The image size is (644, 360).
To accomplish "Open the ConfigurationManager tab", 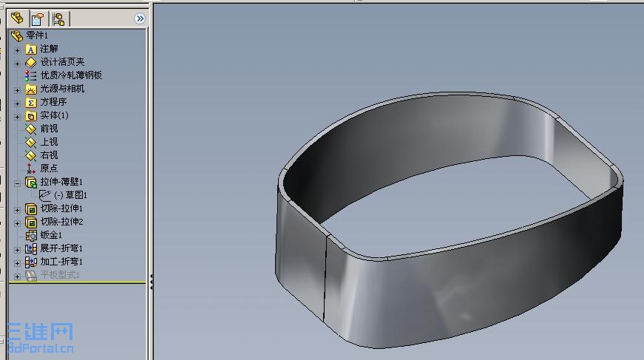I will (58, 19).
